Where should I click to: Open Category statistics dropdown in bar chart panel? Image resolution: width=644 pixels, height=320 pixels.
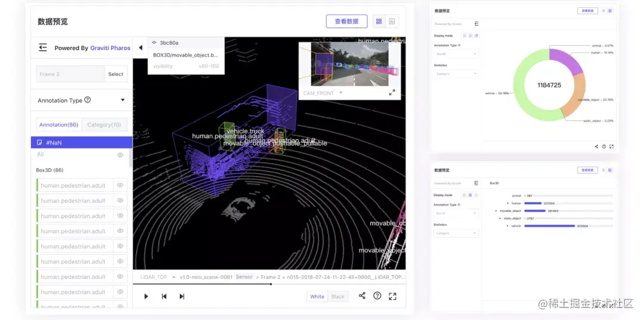click(x=456, y=233)
